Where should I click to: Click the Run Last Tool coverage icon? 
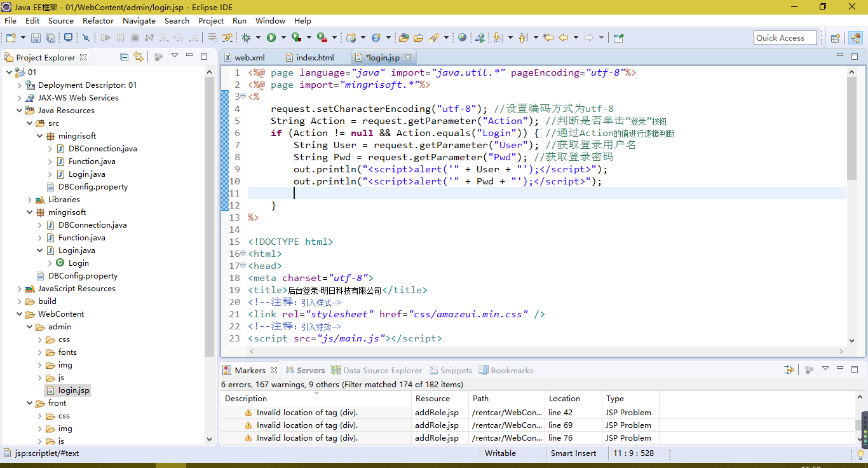(296, 38)
